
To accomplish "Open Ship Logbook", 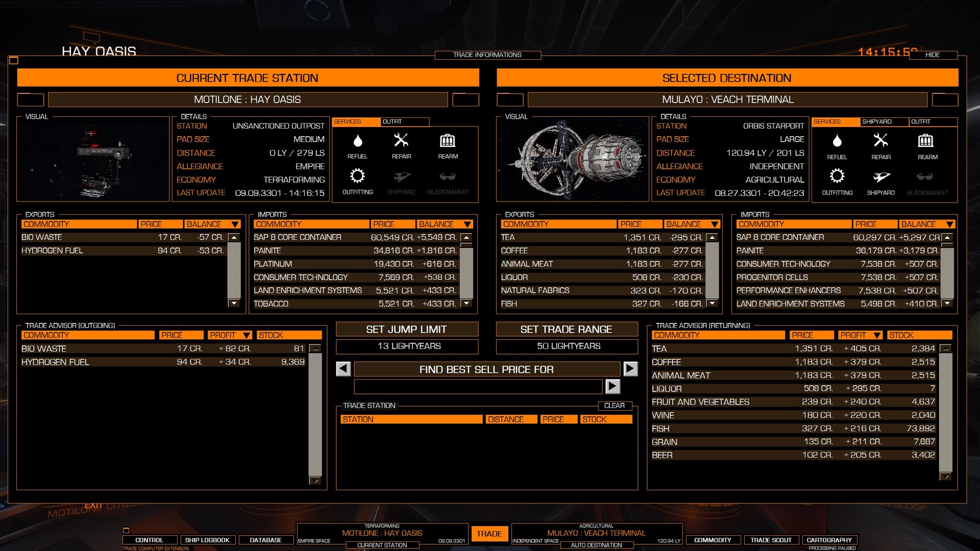I will (x=207, y=540).
